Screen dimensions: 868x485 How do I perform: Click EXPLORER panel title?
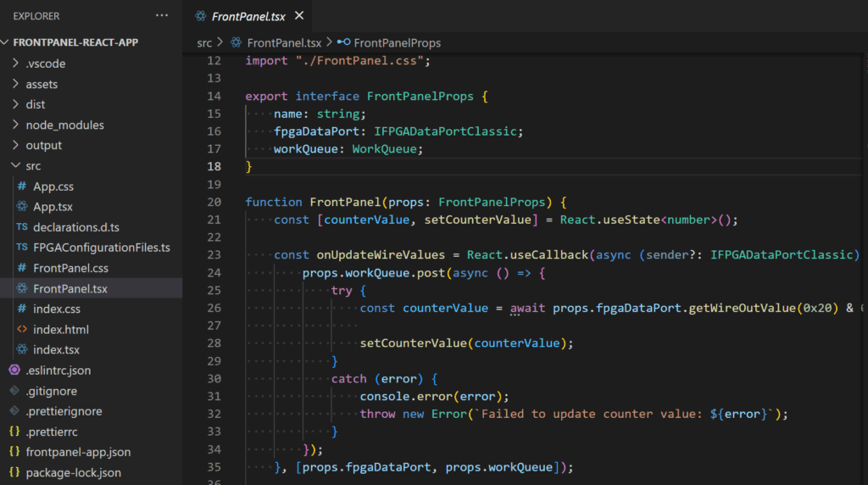pos(36,16)
